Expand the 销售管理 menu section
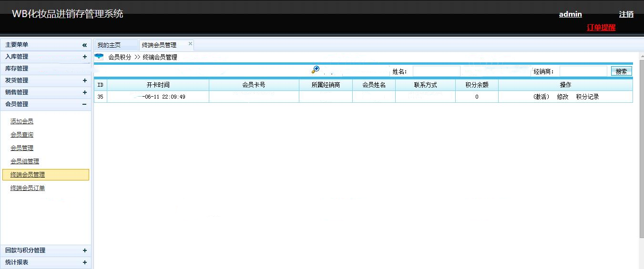This screenshot has width=644, height=269. 45,92
